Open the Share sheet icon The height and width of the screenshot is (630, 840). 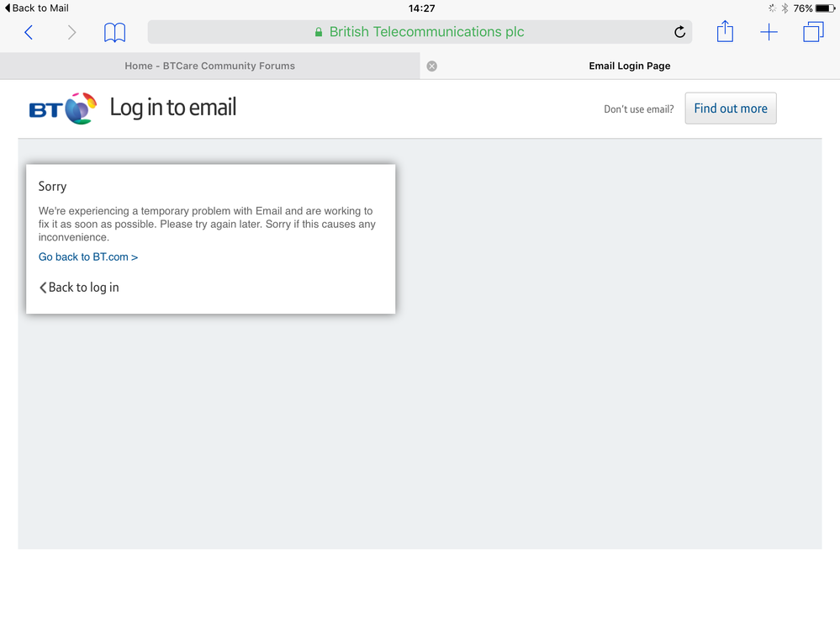tap(725, 32)
